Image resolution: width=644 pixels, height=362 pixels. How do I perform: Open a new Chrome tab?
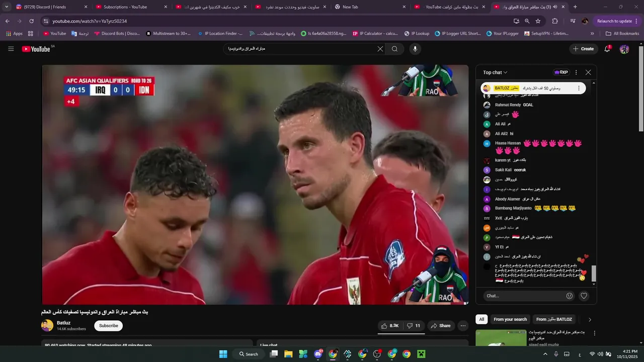coord(575,7)
